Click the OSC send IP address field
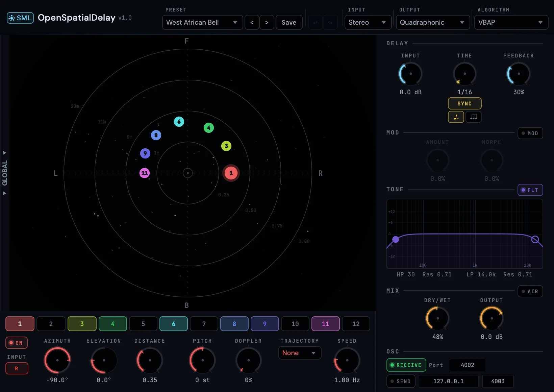This screenshot has height=392, width=554. (x=449, y=381)
